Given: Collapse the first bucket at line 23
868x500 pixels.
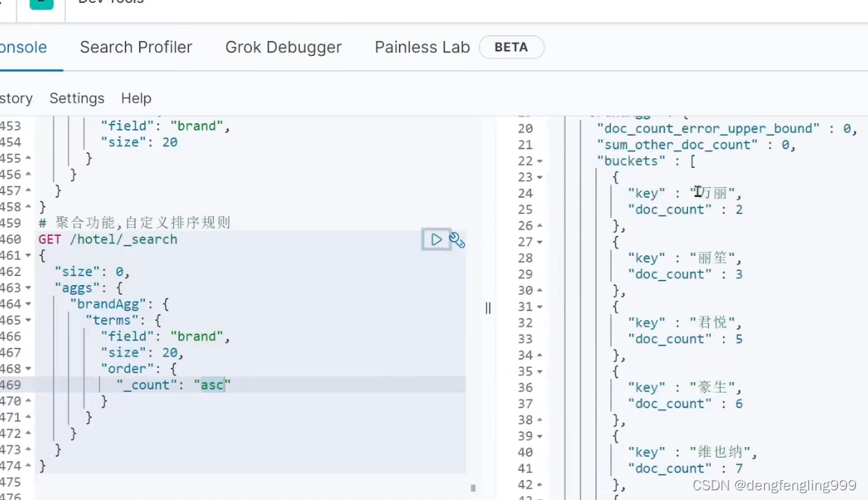Looking at the screenshot, I should tap(539, 178).
